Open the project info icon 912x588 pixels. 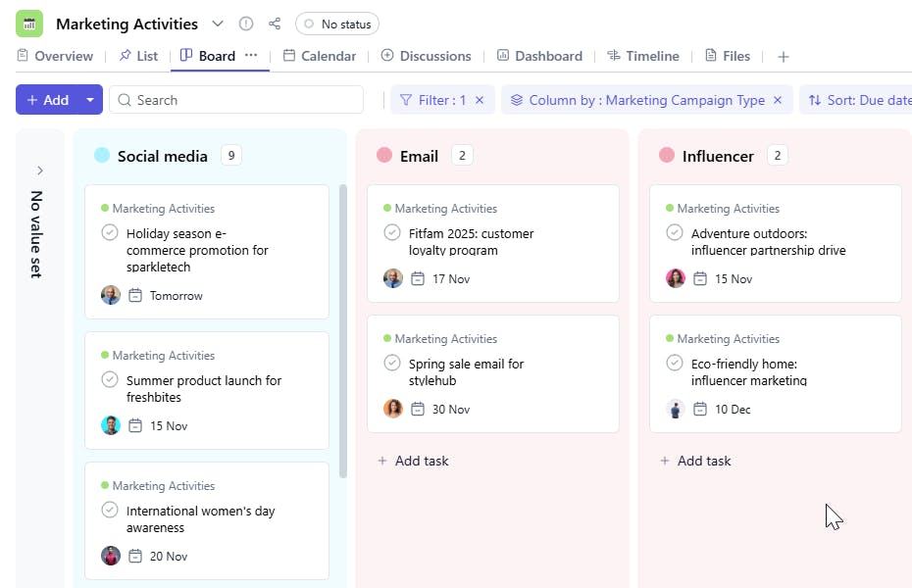coord(246,24)
